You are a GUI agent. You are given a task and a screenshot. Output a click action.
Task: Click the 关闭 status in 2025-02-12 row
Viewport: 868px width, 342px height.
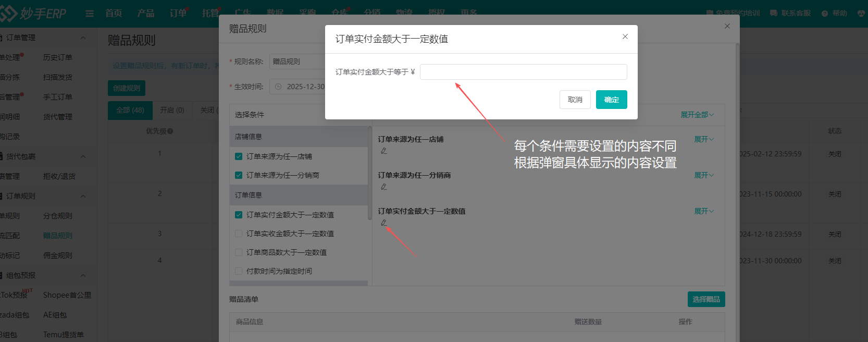(x=835, y=154)
